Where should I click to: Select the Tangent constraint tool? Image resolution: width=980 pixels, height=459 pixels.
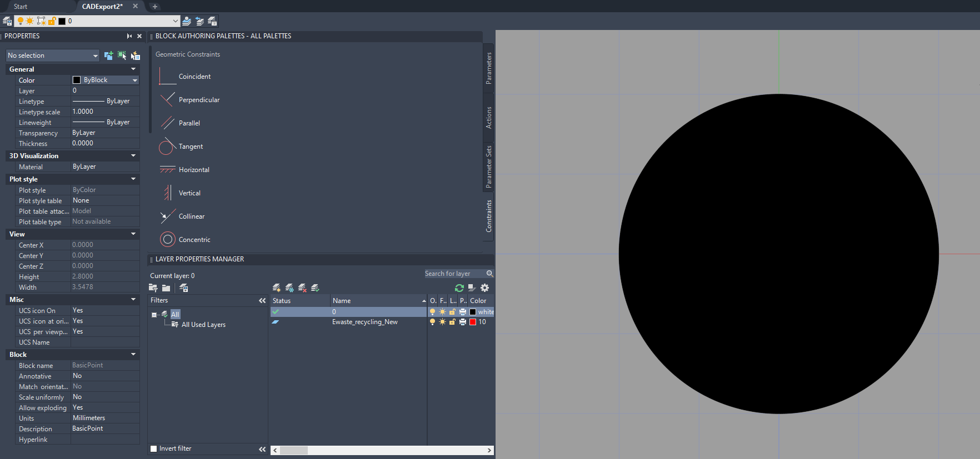[181, 147]
